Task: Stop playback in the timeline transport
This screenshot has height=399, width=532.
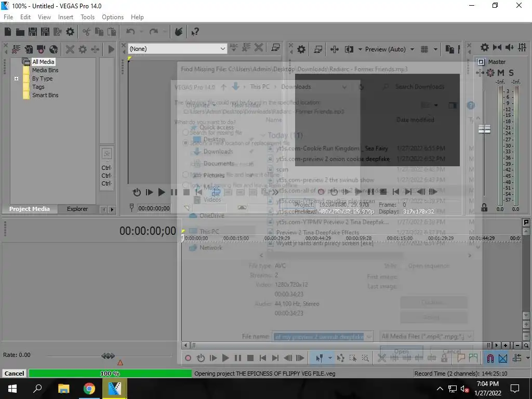Action: click(250, 358)
